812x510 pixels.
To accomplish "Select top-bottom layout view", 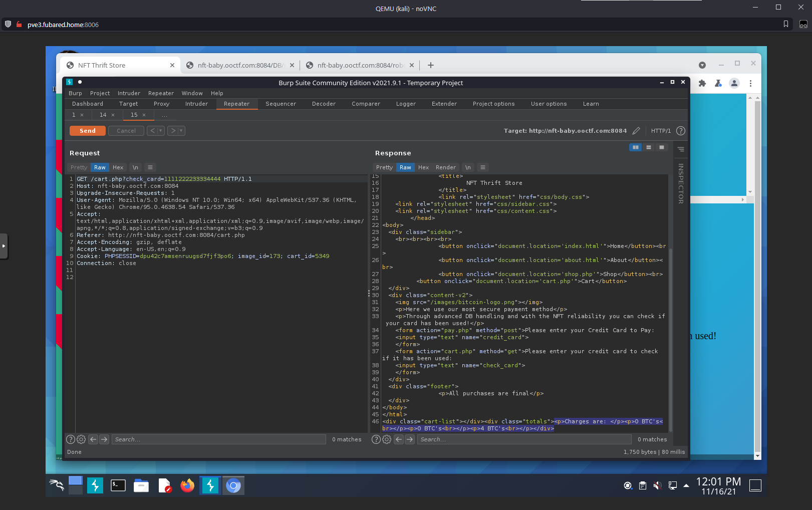I will (x=649, y=147).
